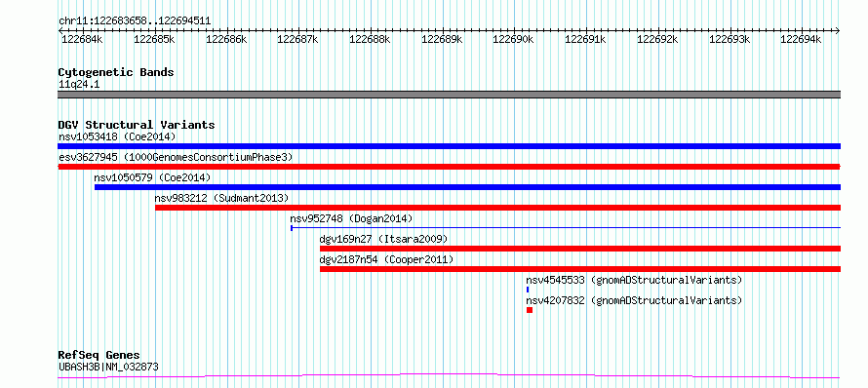
Task: Open the nsv952748 (Dogan2014) label
Action: point(351,218)
